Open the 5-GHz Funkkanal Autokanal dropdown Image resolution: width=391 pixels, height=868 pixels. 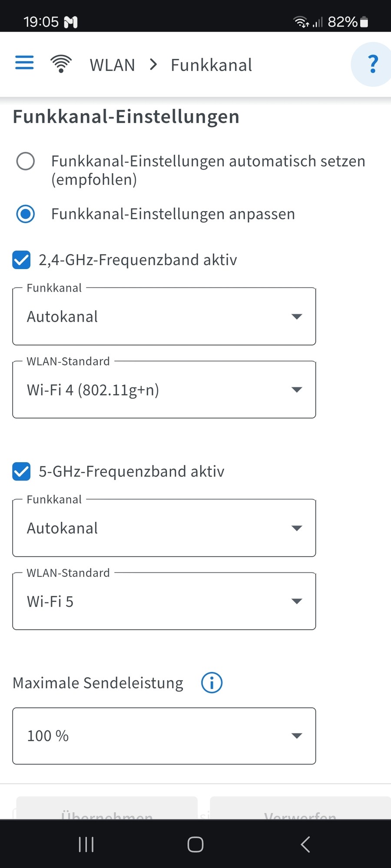pos(164,528)
